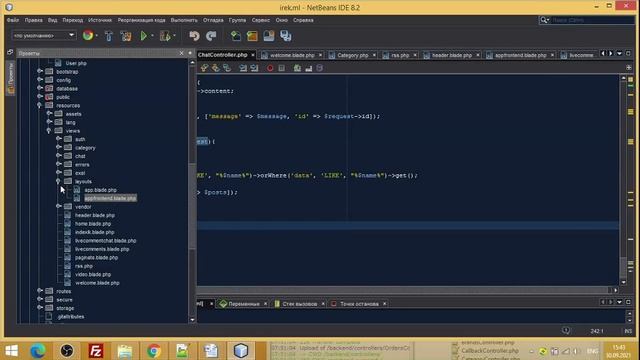The image size is (640, 360).
Task: Expand the storage folder
Action: [40, 308]
